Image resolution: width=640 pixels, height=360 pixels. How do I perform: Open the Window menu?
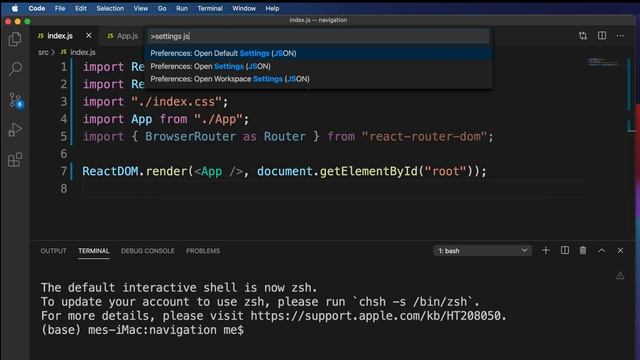tap(244, 8)
